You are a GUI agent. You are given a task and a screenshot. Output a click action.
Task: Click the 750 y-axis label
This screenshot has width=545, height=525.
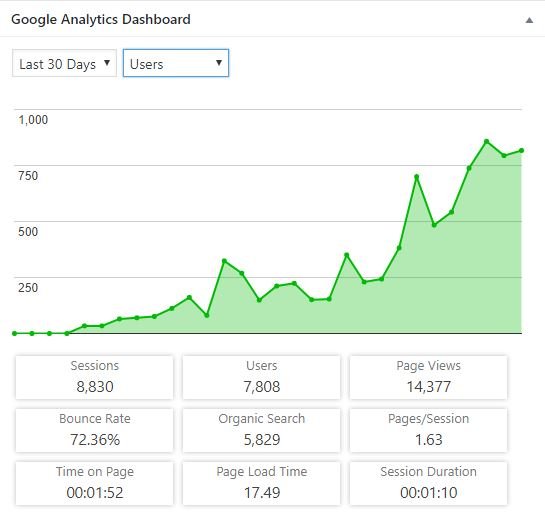pos(28,176)
